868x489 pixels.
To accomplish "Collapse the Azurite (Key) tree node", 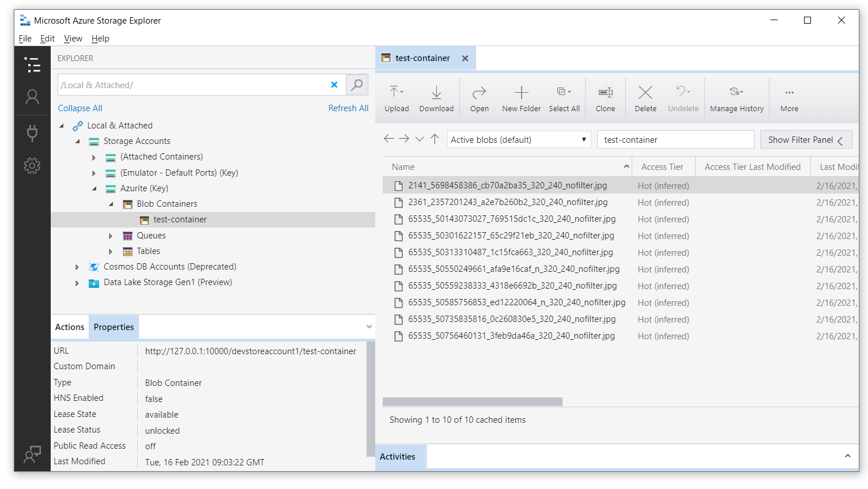I will click(x=95, y=188).
